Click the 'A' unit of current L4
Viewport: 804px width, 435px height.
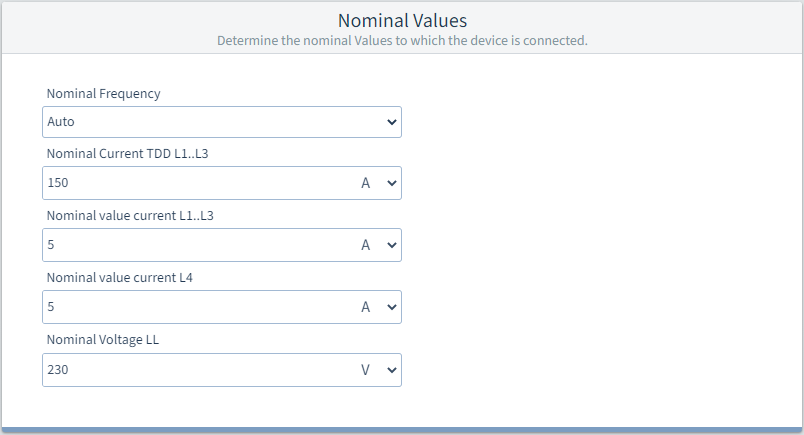tap(366, 307)
